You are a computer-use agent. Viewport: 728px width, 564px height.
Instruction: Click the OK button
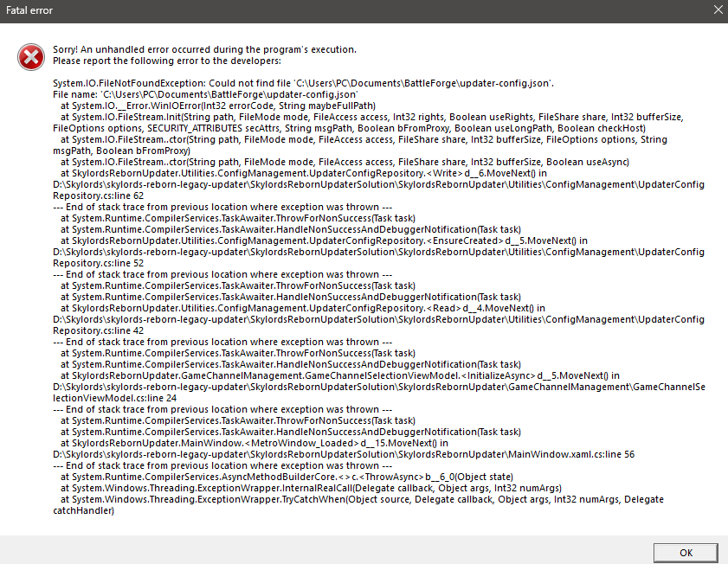point(686,553)
